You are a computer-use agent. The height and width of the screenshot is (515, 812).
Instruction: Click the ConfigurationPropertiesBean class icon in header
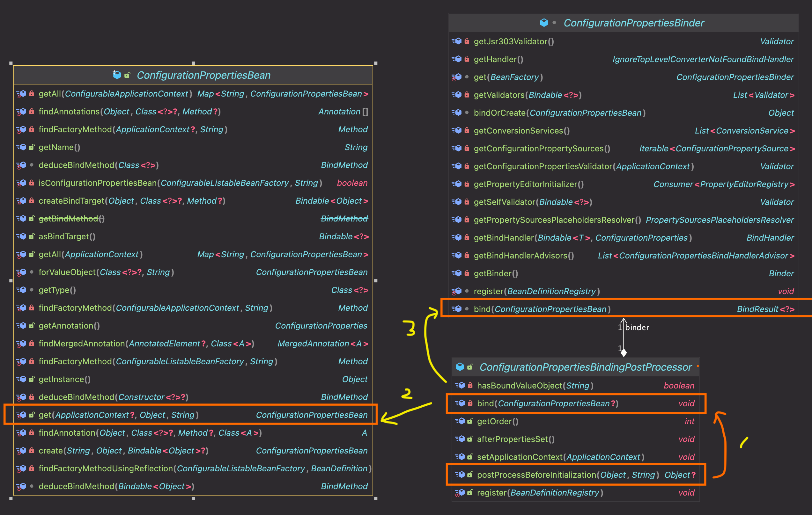(117, 75)
